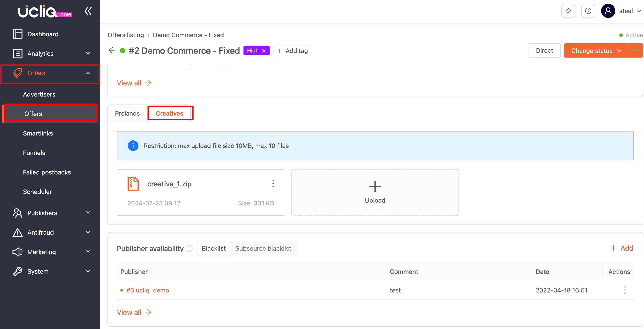Click the favorites star icon in header
This screenshot has height=329, width=644.
click(568, 11)
